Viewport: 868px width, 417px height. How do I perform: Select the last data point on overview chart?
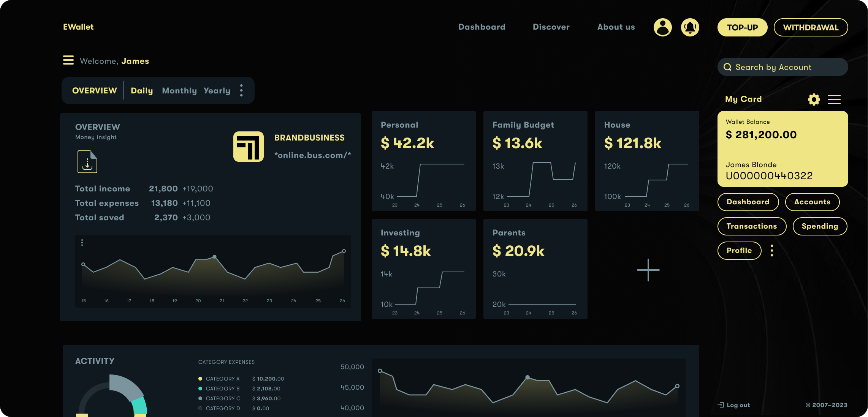point(344,251)
